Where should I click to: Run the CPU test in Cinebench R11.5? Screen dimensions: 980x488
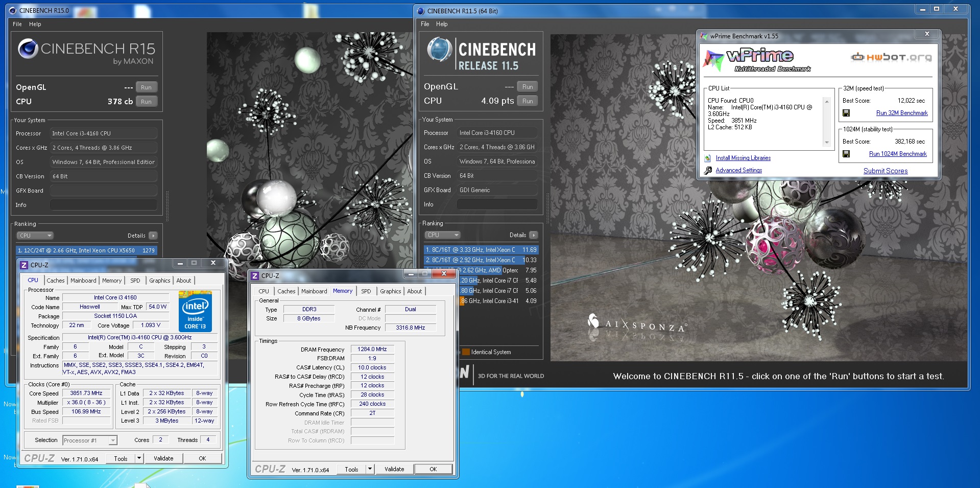pyautogui.click(x=528, y=101)
